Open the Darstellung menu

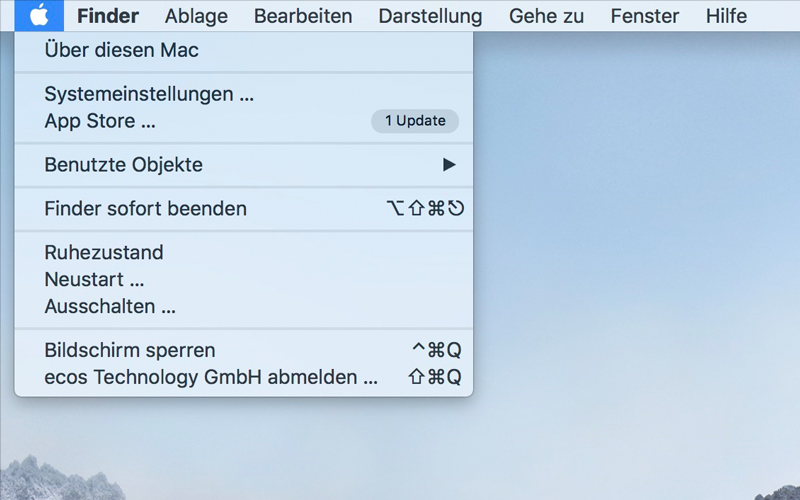click(430, 16)
